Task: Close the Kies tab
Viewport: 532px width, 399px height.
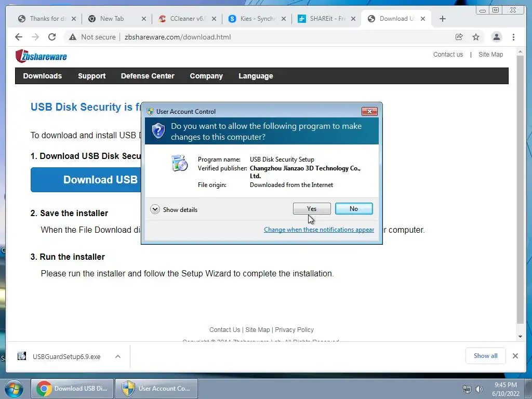Action: [x=284, y=19]
